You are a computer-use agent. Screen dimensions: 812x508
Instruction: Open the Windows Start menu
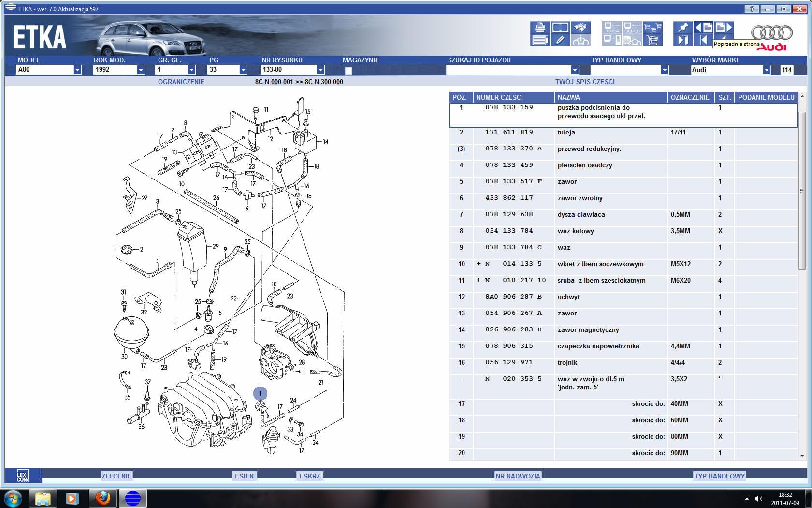[x=13, y=498]
